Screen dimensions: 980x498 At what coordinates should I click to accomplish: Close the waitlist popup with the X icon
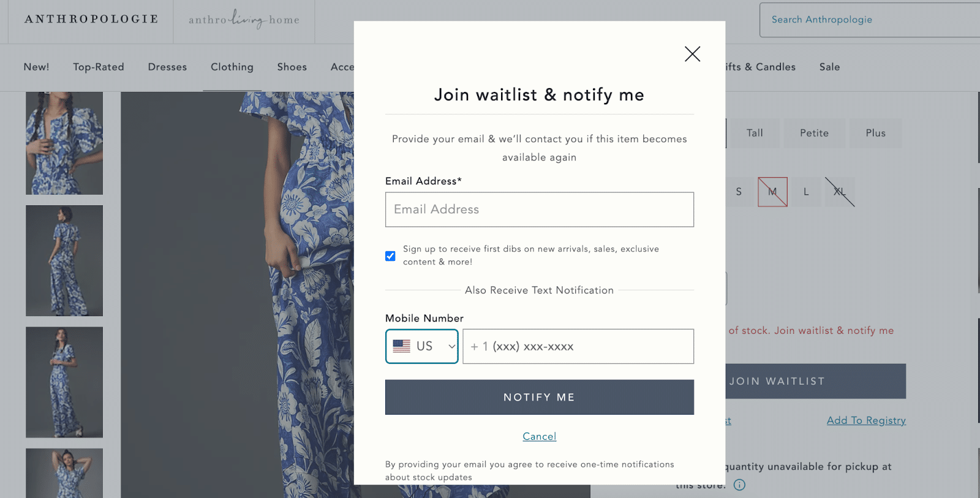(692, 54)
